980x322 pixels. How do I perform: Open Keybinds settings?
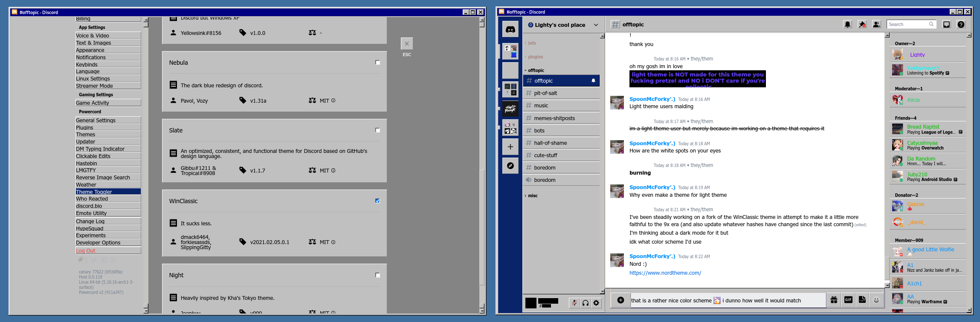pyautogui.click(x=108, y=65)
